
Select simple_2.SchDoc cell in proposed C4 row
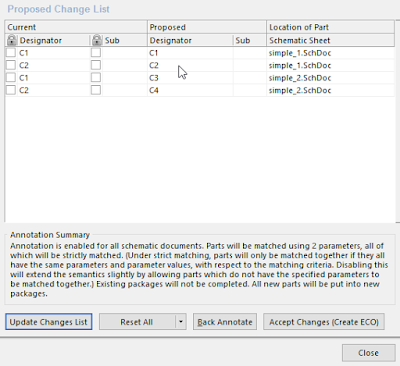coord(331,90)
